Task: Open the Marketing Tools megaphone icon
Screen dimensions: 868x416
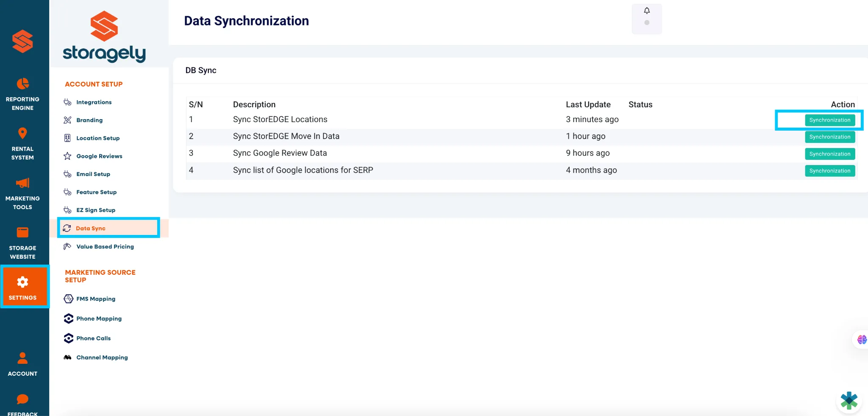Action: (x=22, y=183)
